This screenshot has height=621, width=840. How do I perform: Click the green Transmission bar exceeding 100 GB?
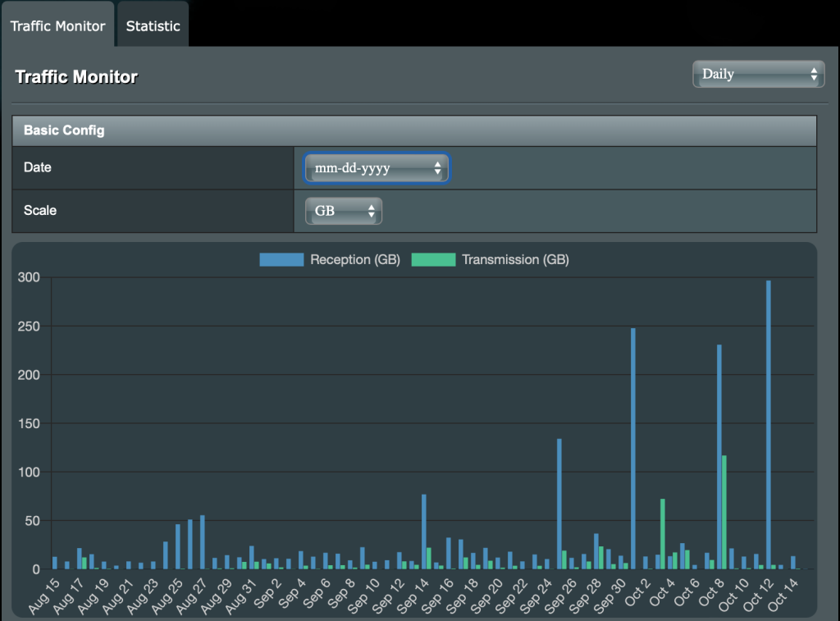(x=724, y=512)
